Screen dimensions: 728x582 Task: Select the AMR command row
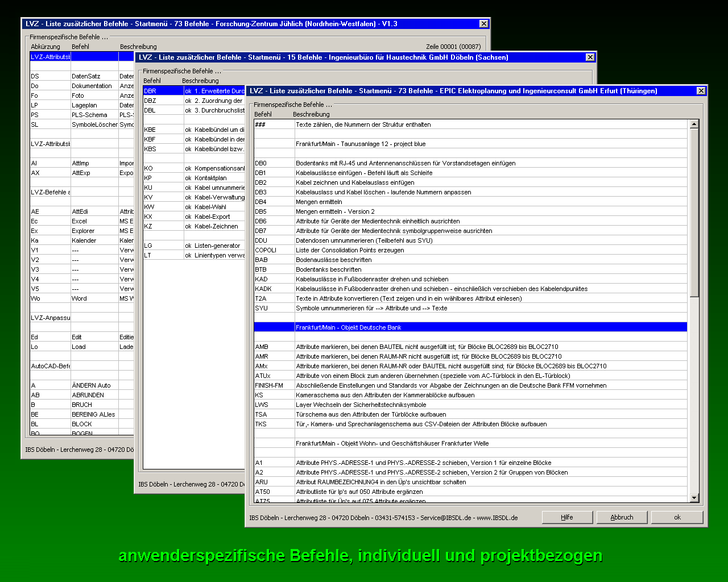pyautogui.click(x=470, y=356)
